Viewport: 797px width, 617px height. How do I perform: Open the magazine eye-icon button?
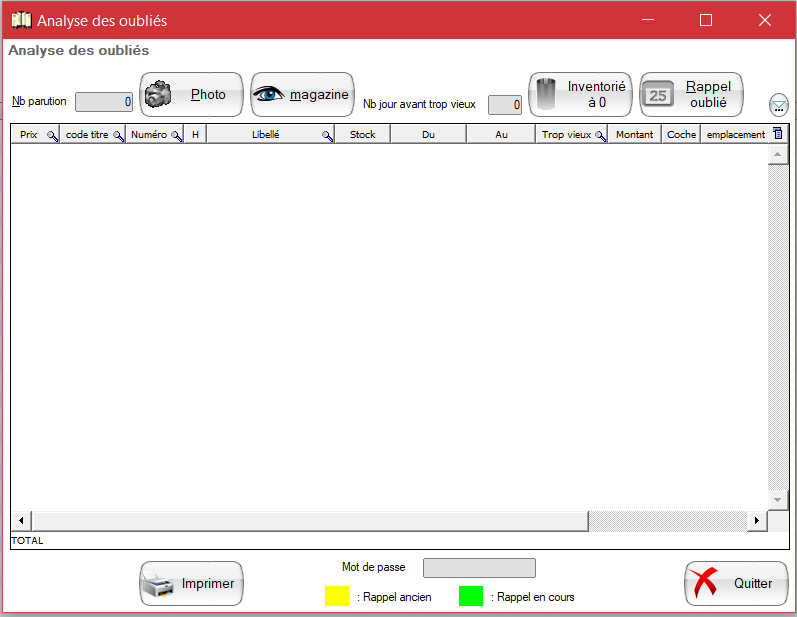[302, 95]
